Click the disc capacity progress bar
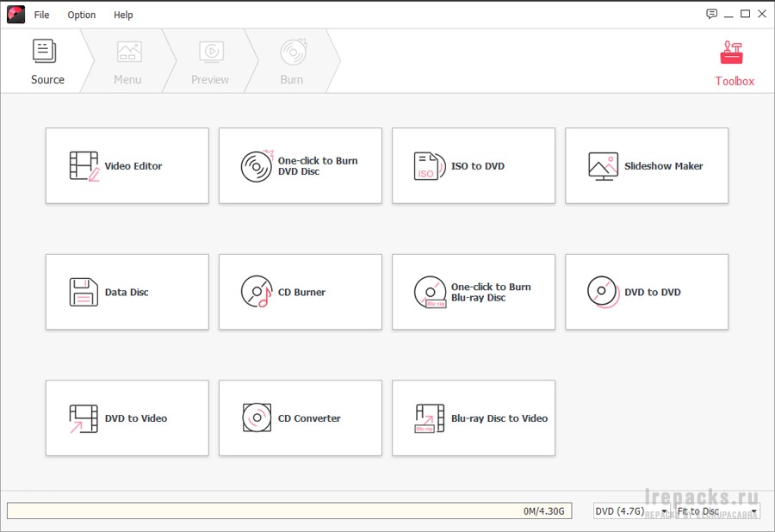This screenshot has height=532, width=775. 288,511
